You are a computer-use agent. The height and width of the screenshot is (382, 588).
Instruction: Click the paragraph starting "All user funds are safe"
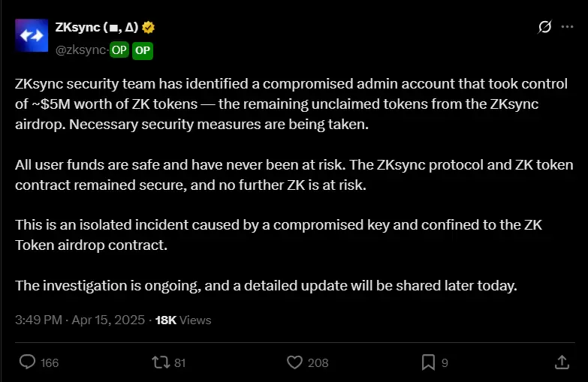click(294, 175)
